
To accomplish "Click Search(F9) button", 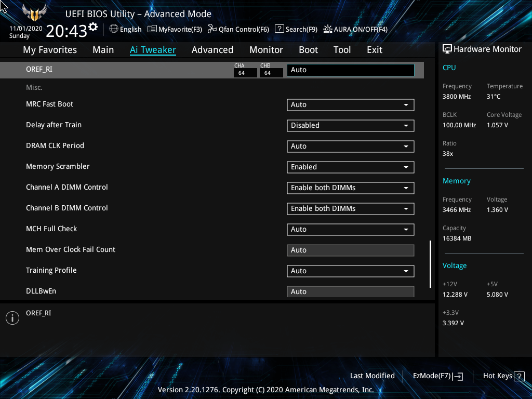I will [x=296, y=29].
